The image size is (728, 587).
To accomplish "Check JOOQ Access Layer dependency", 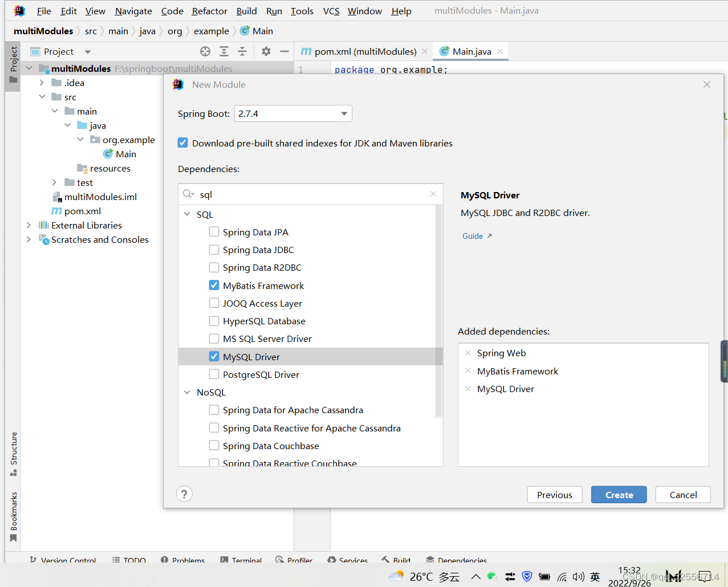I will tap(214, 303).
